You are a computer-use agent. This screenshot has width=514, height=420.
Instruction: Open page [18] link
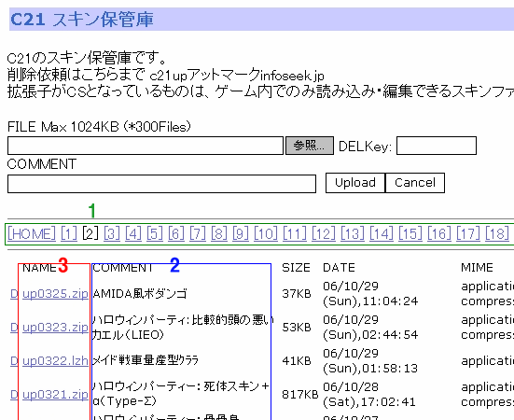(x=497, y=233)
